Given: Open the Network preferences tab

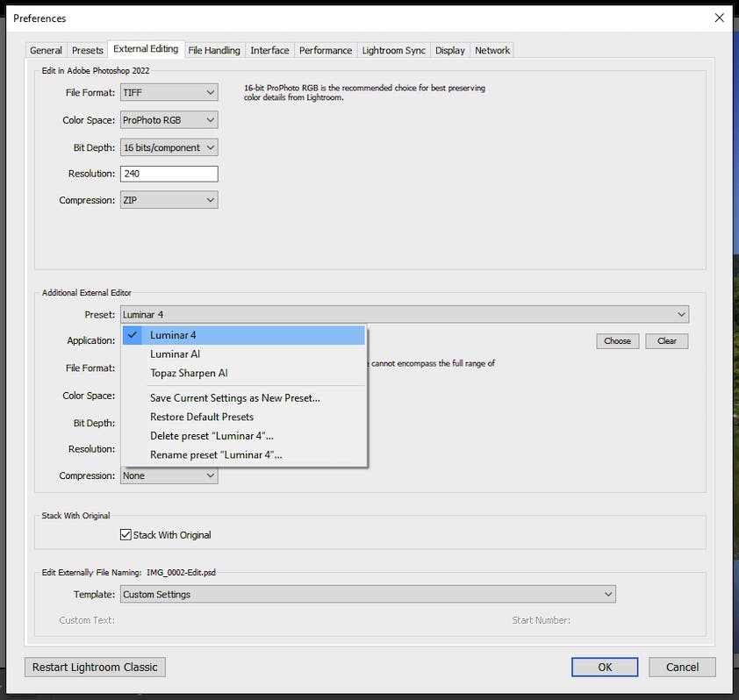Looking at the screenshot, I should [492, 50].
